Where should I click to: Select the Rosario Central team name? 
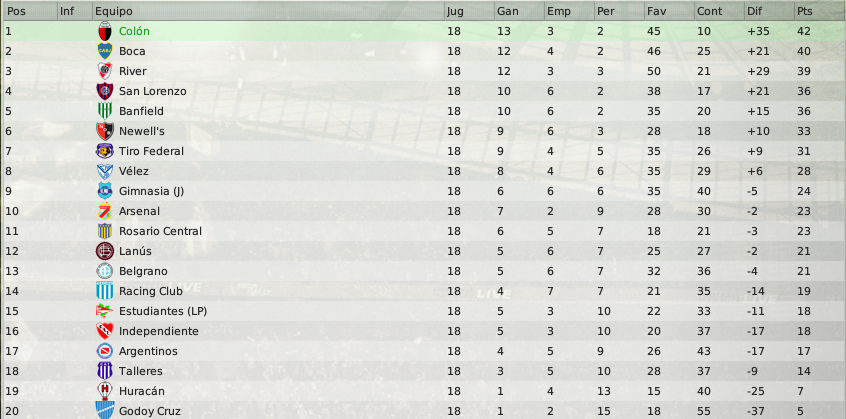tap(160, 231)
